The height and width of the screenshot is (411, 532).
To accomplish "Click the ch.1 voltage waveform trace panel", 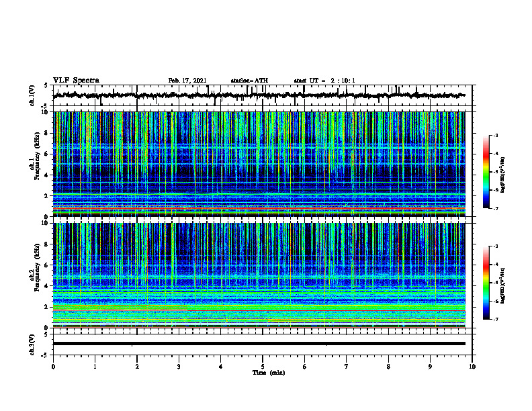I will [x=262, y=95].
